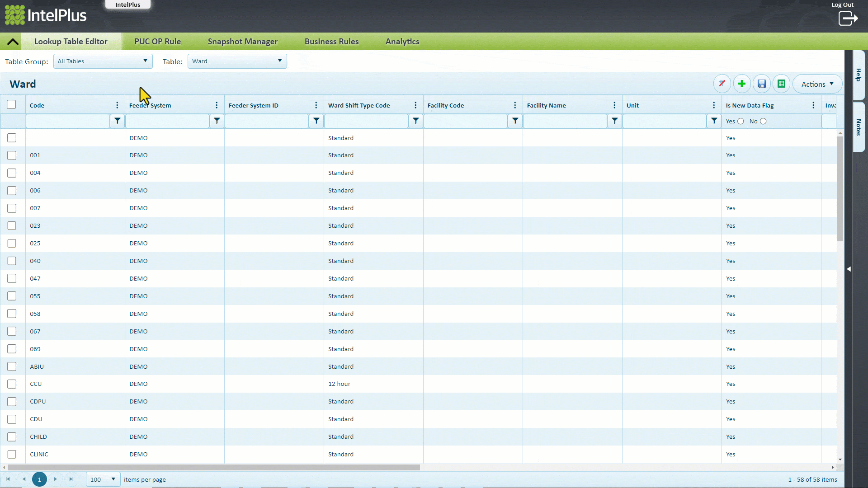Collapse header with up chevron icon

pyautogui.click(x=13, y=42)
